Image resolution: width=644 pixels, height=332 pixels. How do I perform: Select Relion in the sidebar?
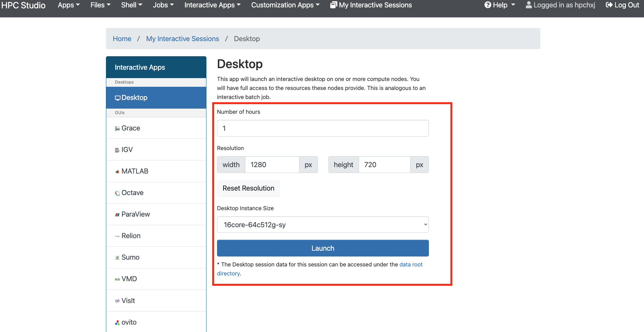(x=156, y=236)
